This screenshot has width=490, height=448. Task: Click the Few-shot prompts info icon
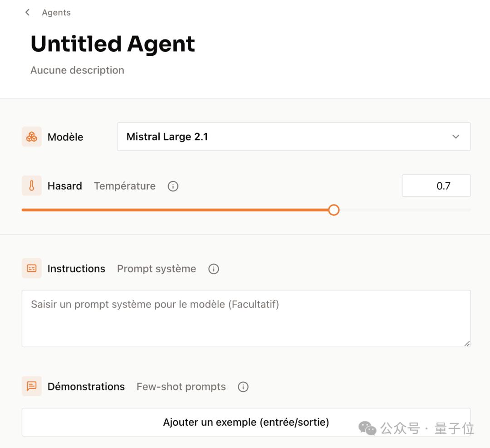tap(243, 386)
